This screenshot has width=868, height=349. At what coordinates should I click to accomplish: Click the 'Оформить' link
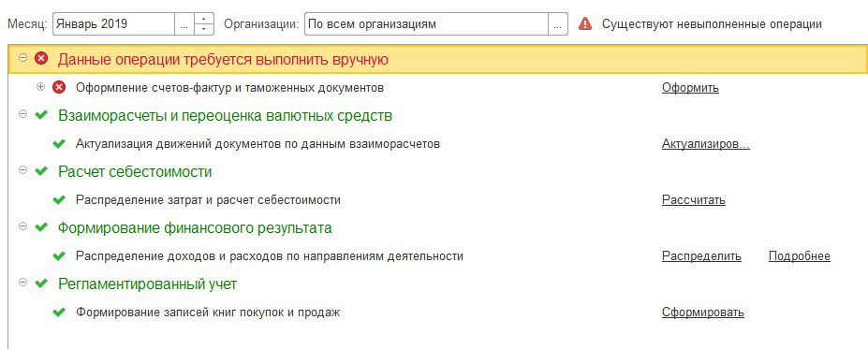(690, 87)
